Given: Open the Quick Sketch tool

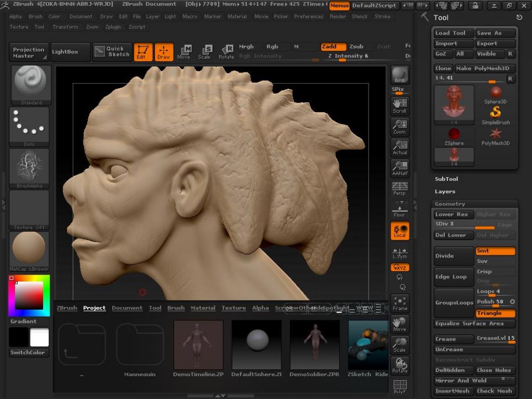Looking at the screenshot, I should pos(112,52).
